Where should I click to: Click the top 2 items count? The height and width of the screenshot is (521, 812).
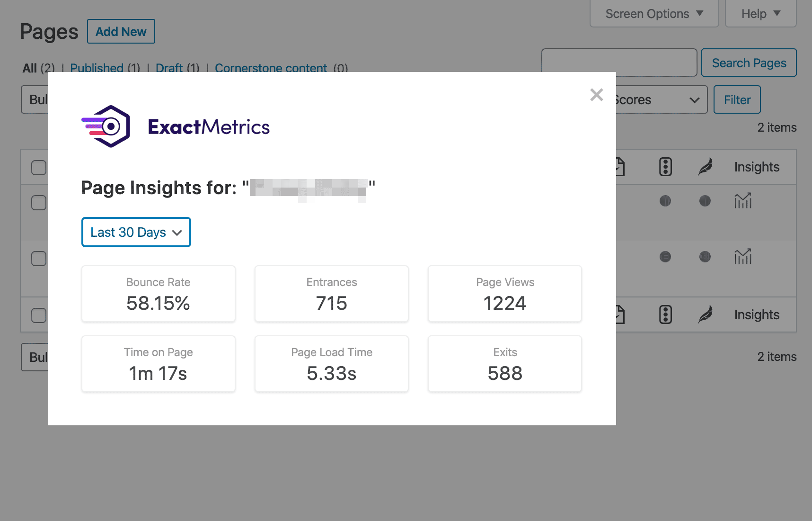777,127
